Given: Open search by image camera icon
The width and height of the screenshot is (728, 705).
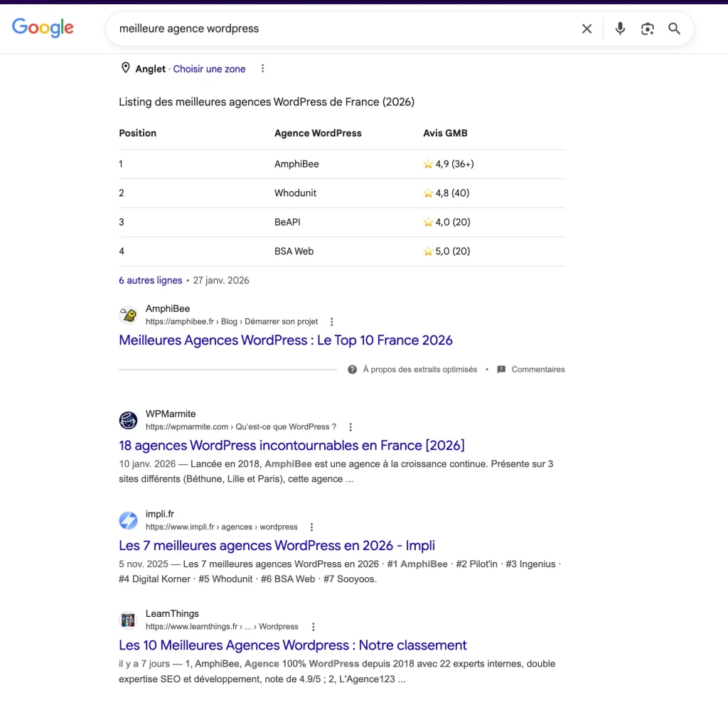Looking at the screenshot, I should tap(647, 28).
